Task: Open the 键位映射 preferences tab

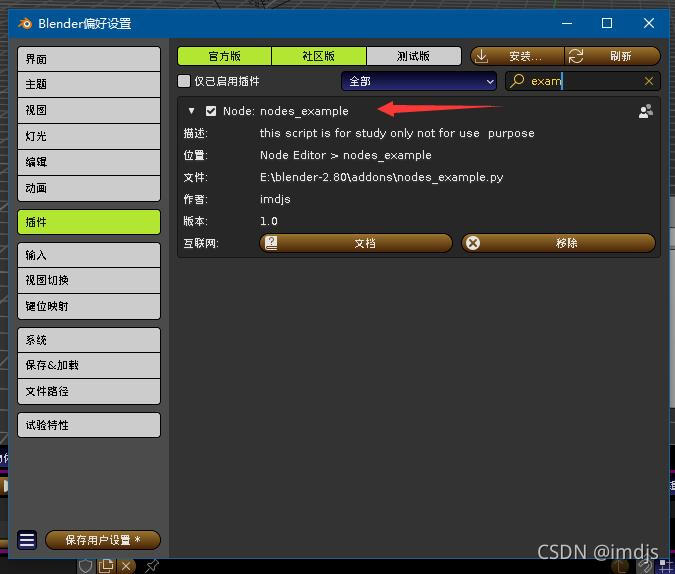Action: click(89, 307)
